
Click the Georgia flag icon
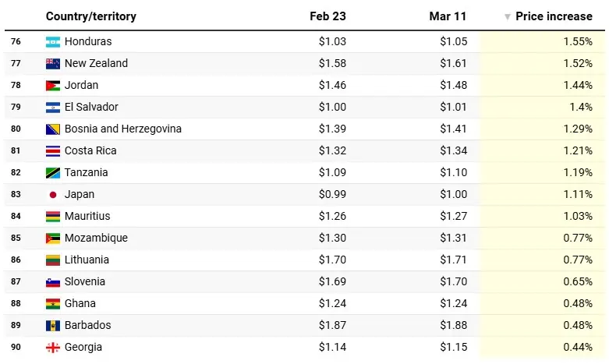(53, 347)
